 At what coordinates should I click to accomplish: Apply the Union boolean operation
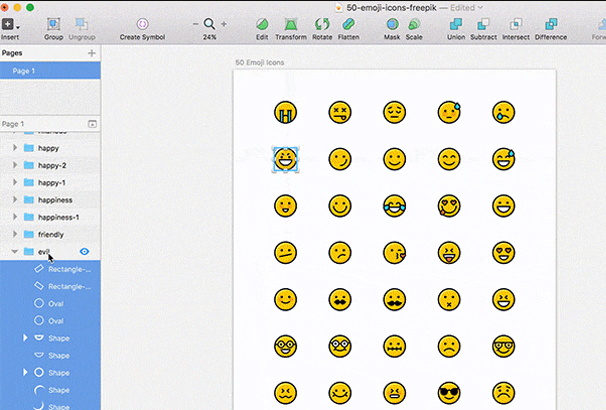coord(455,23)
